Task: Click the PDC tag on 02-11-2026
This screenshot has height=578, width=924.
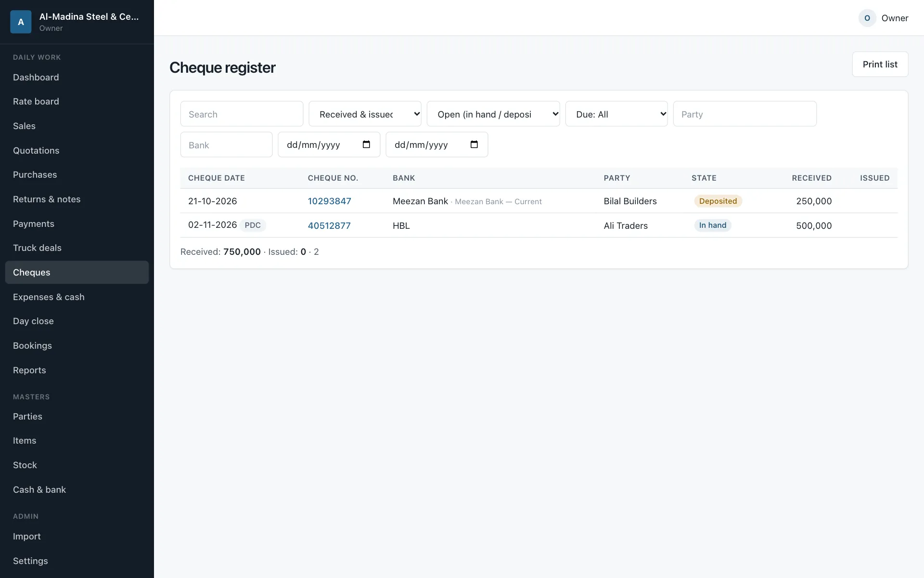Action: [x=253, y=225]
